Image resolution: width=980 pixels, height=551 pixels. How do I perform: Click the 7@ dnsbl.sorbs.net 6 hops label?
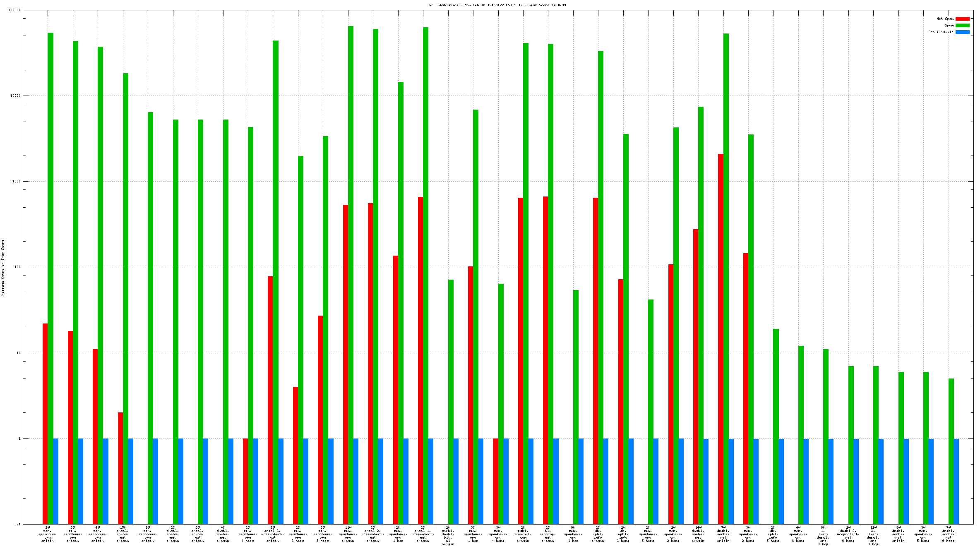pos(948,534)
